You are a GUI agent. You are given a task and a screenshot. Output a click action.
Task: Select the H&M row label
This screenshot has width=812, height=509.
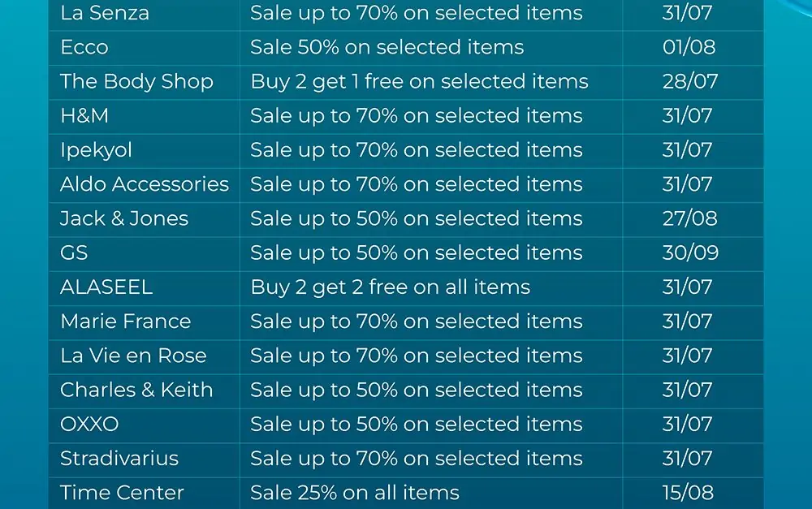84,115
